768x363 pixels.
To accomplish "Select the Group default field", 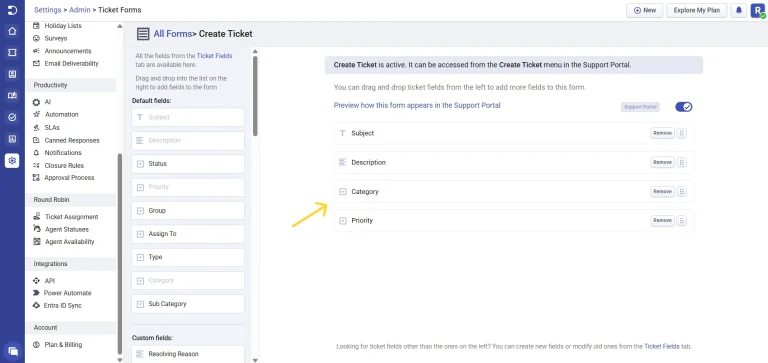I will (x=188, y=211).
